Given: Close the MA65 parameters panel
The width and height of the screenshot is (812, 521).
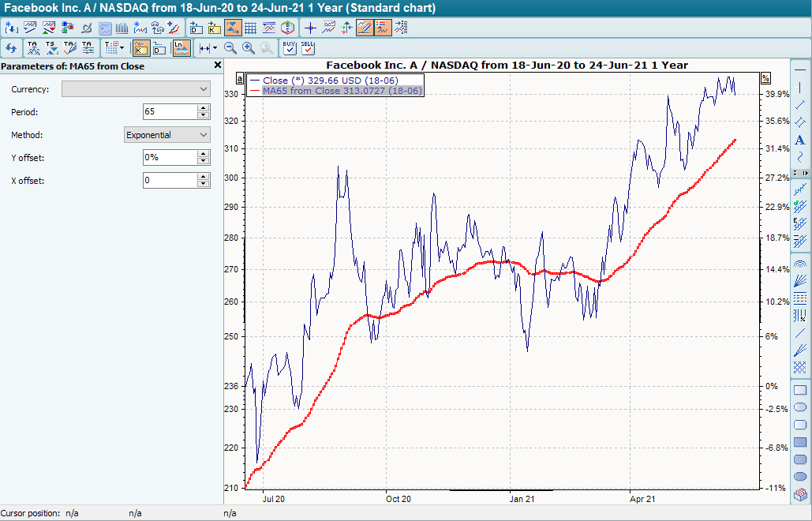Looking at the screenshot, I should (x=218, y=65).
